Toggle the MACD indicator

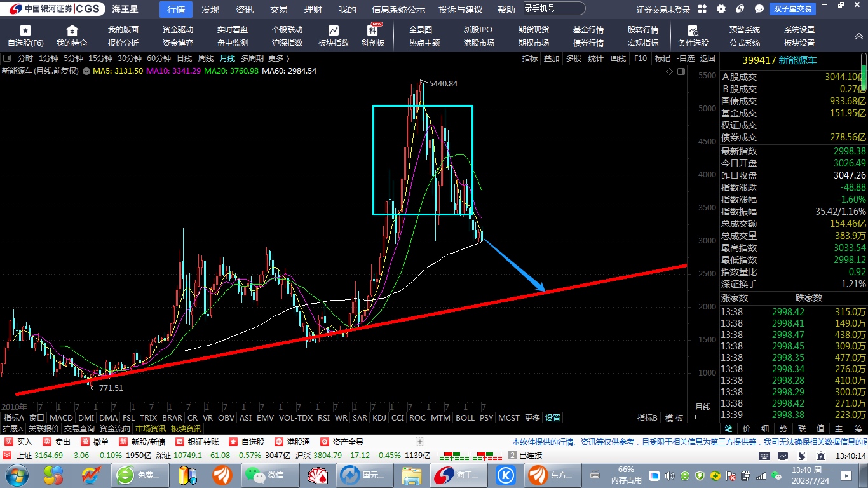[x=61, y=417]
